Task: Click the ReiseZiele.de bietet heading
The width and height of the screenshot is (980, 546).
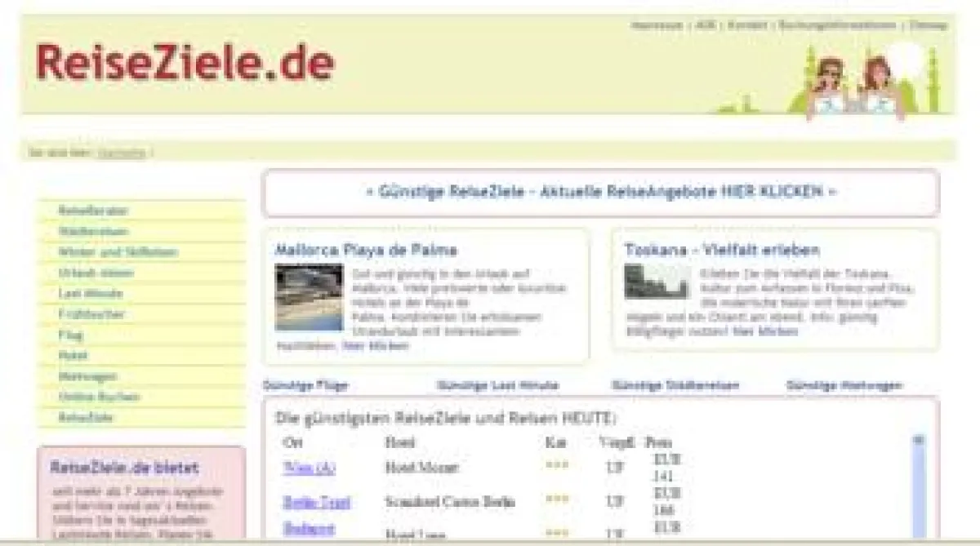Action: pyautogui.click(x=124, y=468)
